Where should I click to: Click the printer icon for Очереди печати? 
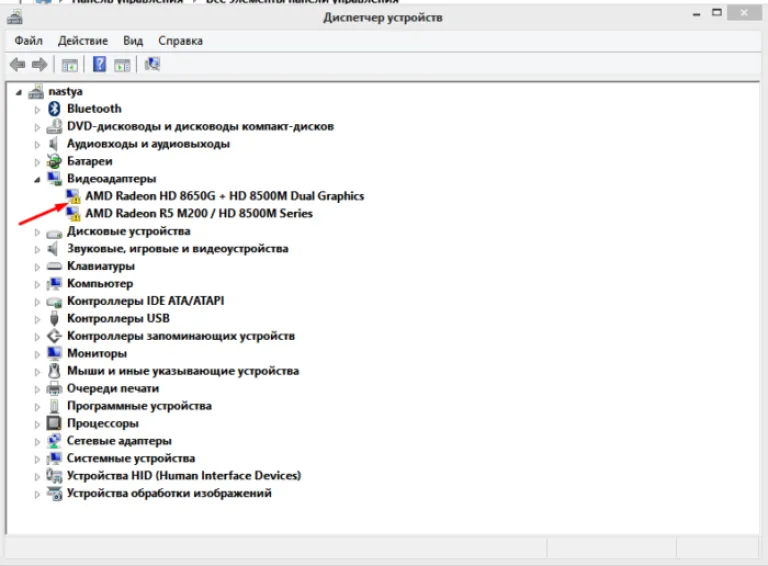[54, 389]
